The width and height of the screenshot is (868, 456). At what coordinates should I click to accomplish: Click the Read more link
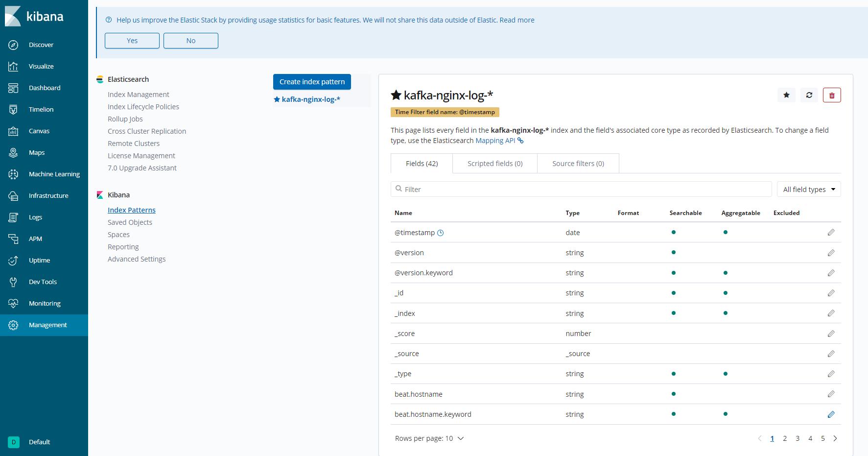[x=517, y=20]
